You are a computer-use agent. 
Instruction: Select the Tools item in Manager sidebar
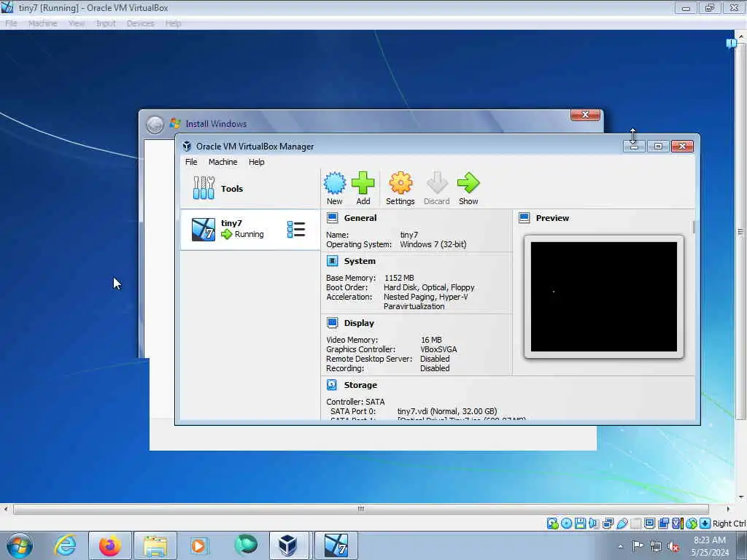pyautogui.click(x=249, y=189)
